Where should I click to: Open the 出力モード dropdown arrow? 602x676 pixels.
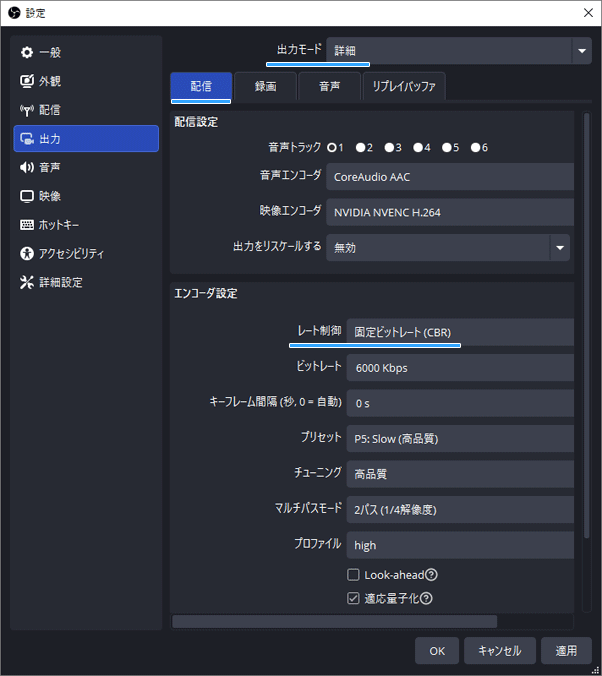(x=582, y=51)
